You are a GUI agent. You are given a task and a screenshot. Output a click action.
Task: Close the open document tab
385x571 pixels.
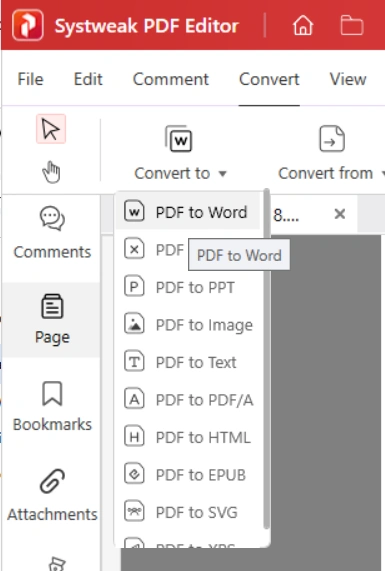tap(339, 214)
